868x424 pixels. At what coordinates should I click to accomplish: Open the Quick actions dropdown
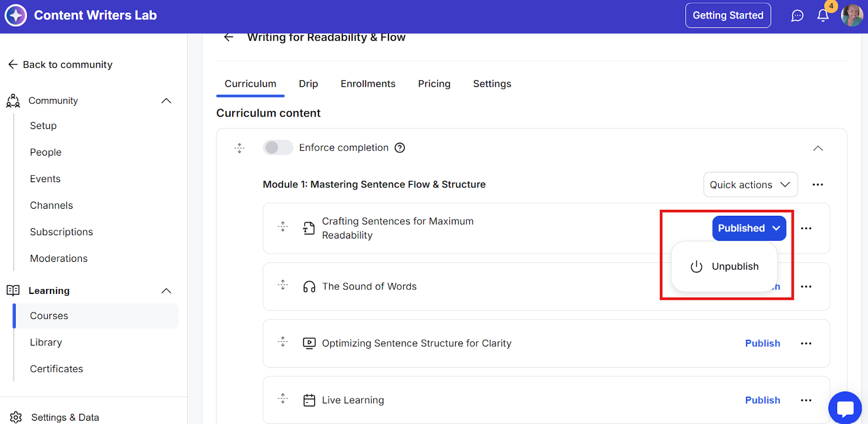750,185
